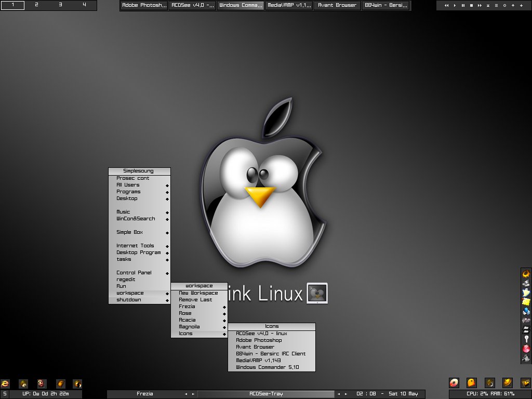Select MediaVAMP v1.143 in Icons menu

click(272, 361)
